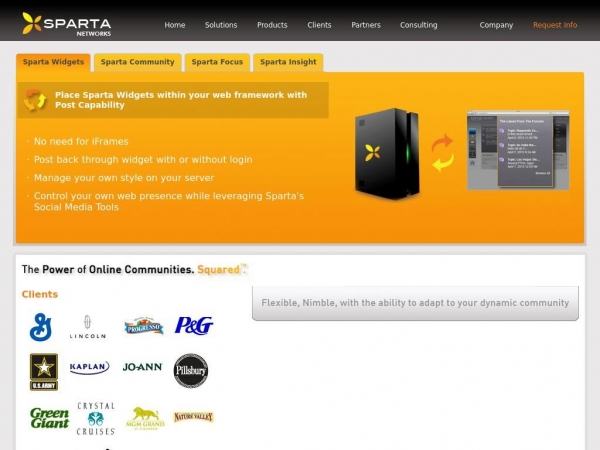Viewport: 600px width, 450px height.
Task: Open the Consulting navigation link
Action: tap(419, 25)
